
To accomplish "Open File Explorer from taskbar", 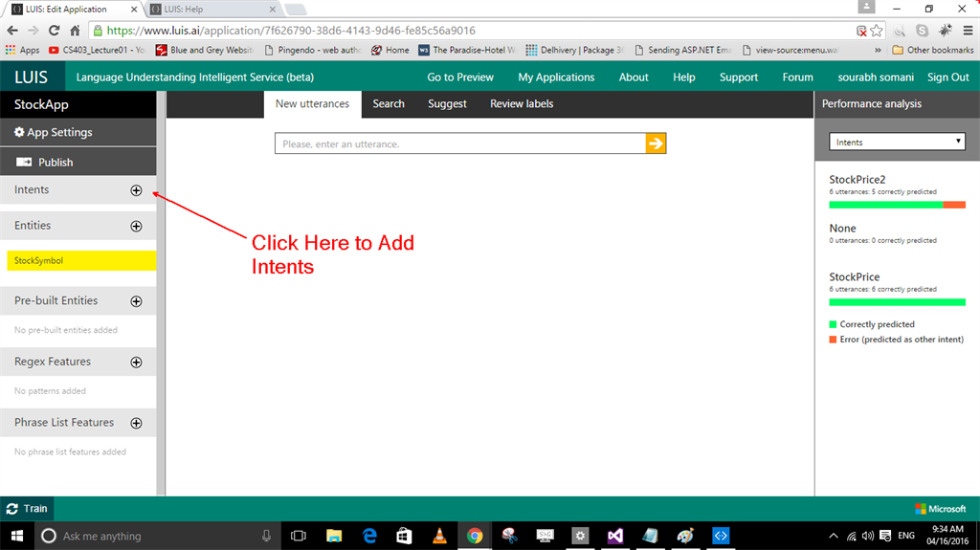I will coord(334,536).
